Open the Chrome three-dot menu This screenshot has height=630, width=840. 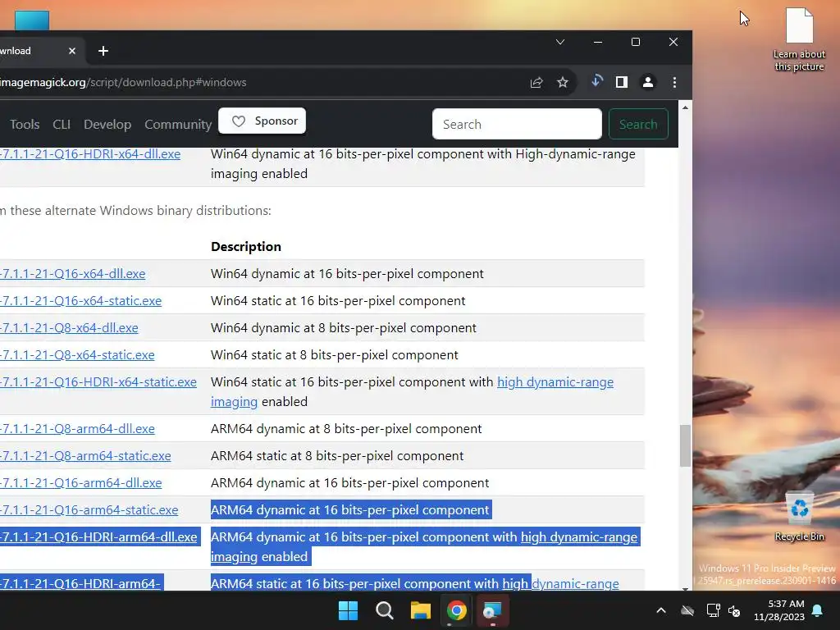(x=674, y=83)
